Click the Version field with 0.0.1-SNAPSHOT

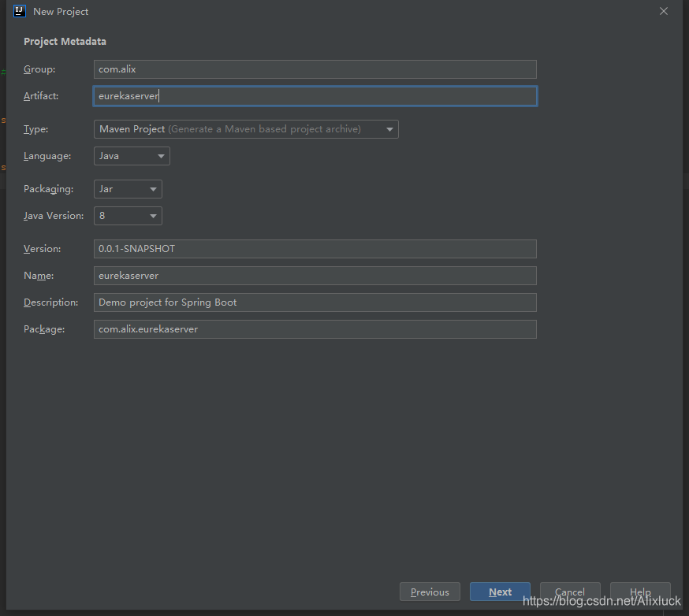pos(315,249)
